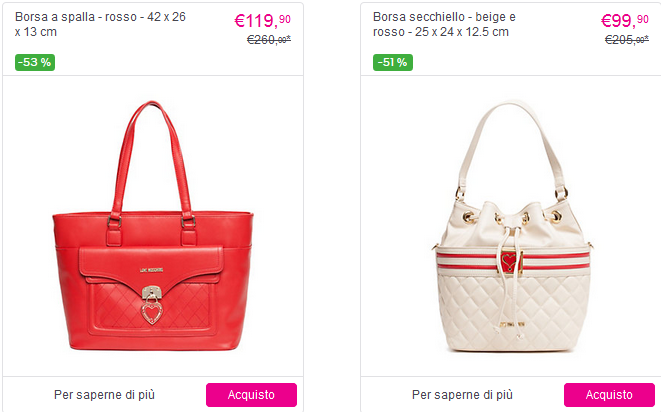Screen dimensions: 661x412
Task: Open Per saperne di più for red bag
Action: pyautogui.click(x=104, y=395)
